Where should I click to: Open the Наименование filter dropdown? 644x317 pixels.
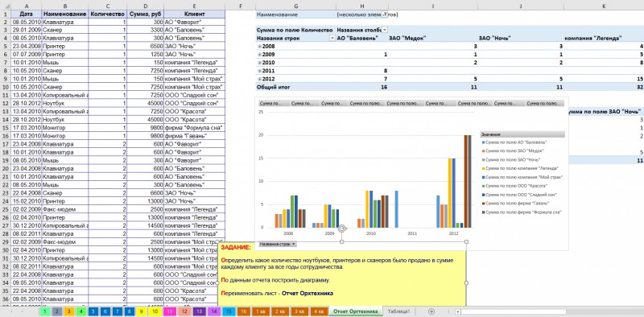coord(385,14)
